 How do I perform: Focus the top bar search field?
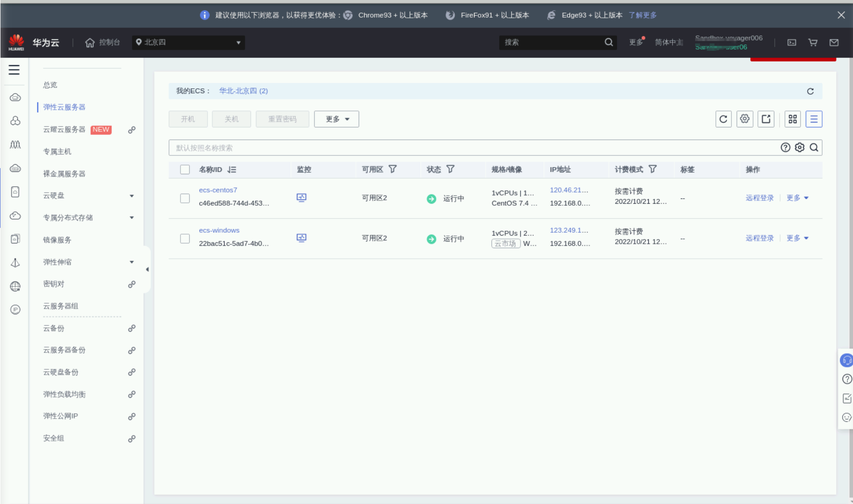pos(552,42)
